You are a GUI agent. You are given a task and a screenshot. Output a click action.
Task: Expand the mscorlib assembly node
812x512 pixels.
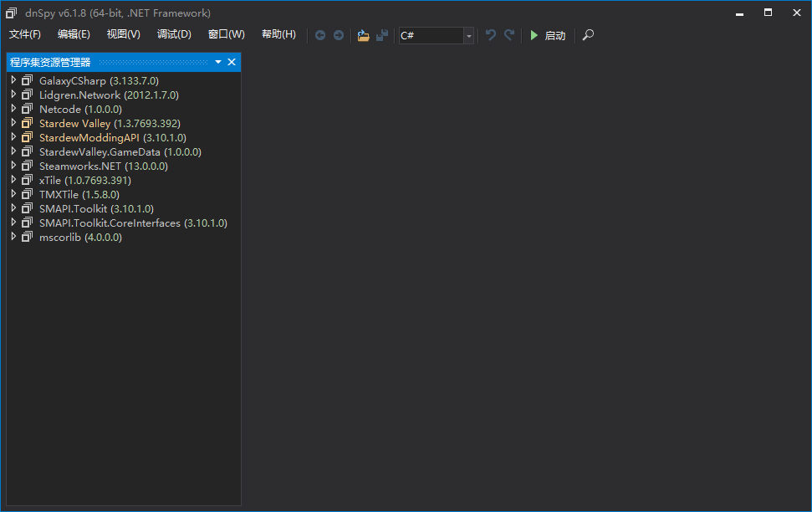pos(13,237)
